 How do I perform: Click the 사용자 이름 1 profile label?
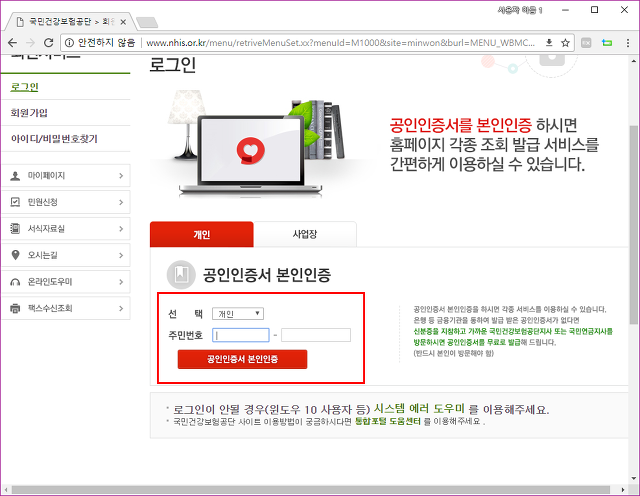(520, 10)
